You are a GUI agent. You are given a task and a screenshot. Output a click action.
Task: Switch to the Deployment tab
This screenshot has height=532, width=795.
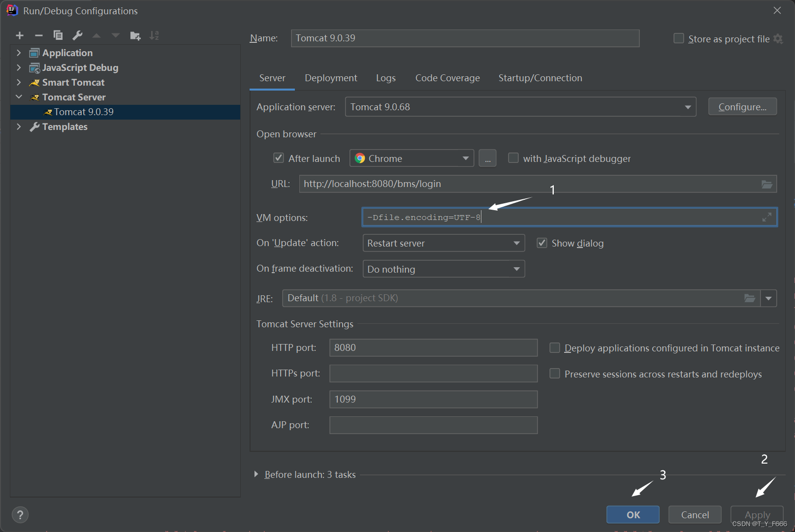coord(331,78)
